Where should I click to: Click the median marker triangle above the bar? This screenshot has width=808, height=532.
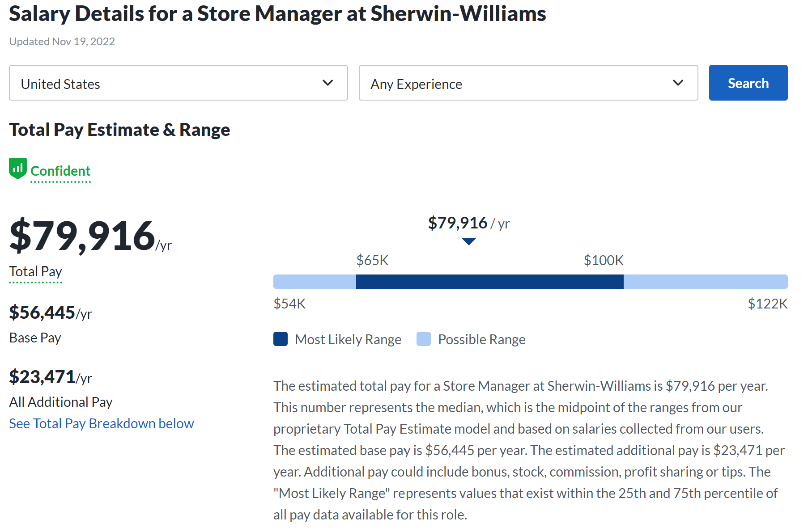click(468, 242)
